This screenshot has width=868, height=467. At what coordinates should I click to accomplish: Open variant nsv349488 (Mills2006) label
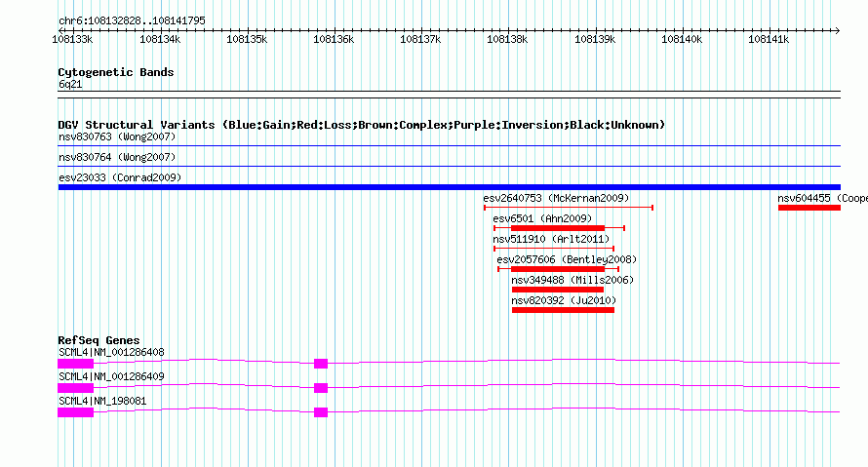pyautogui.click(x=572, y=280)
